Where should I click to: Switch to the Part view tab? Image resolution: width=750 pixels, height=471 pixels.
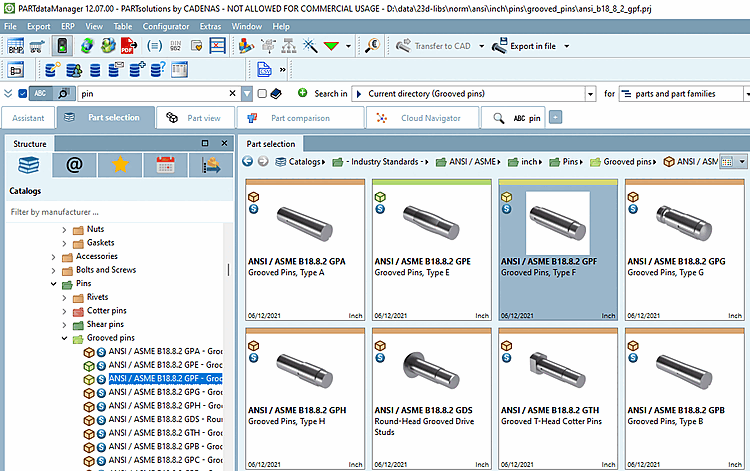coord(195,118)
